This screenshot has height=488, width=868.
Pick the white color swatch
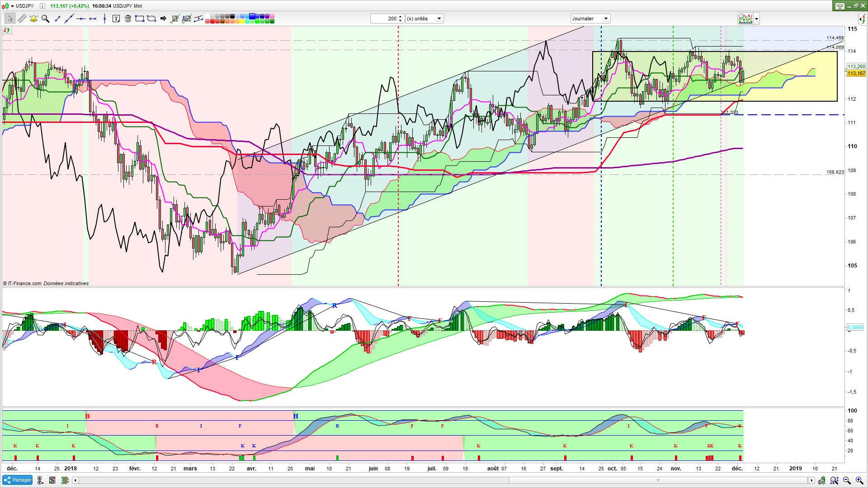[208, 16]
